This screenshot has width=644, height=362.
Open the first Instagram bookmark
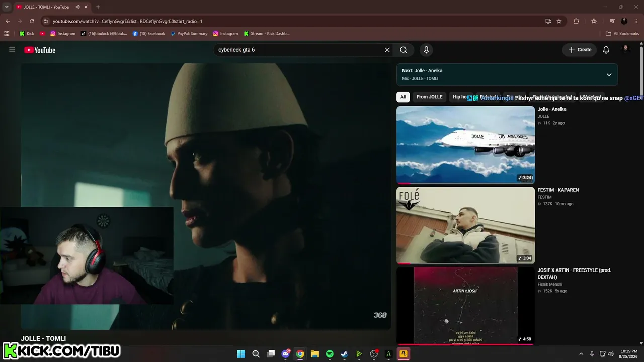coord(62,34)
